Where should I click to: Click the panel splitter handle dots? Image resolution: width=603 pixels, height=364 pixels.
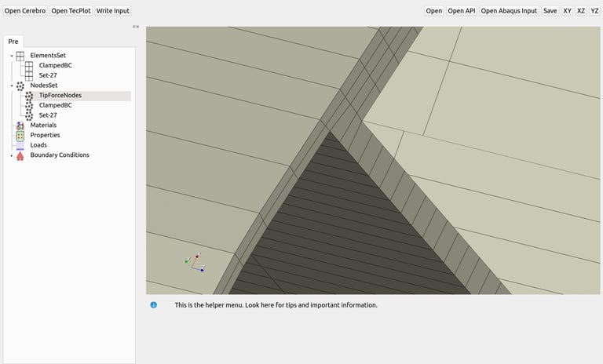tap(136, 27)
